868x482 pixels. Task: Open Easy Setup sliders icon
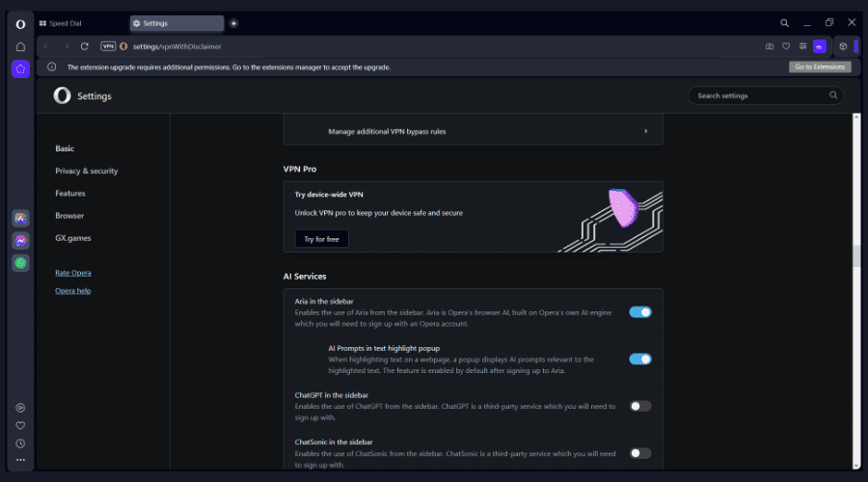coord(802,46)
